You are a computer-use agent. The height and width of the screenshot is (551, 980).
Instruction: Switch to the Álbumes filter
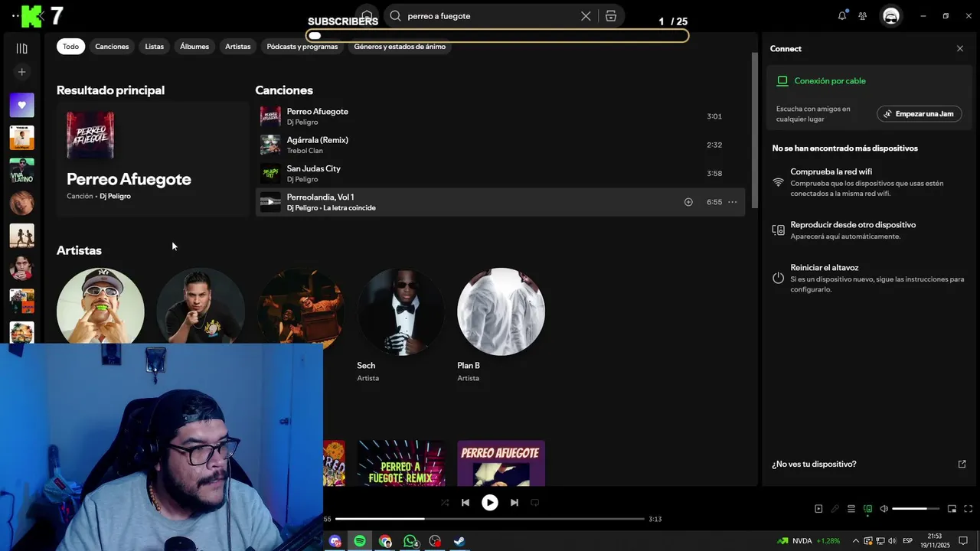194,47
